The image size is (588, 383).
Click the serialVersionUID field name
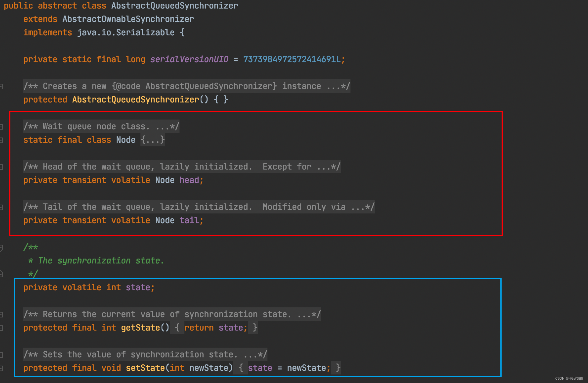[x=189, y=59]
